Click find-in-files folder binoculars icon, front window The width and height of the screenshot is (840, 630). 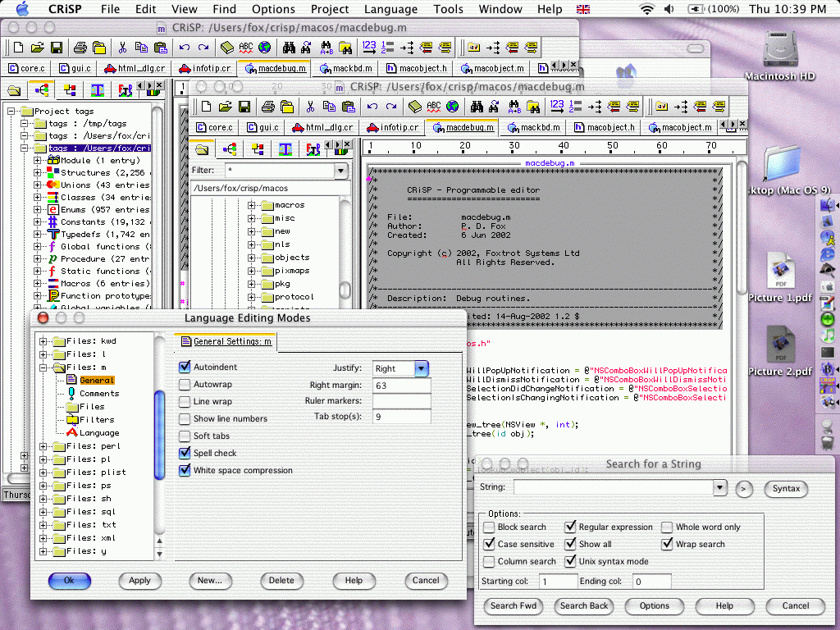(533, 107)
